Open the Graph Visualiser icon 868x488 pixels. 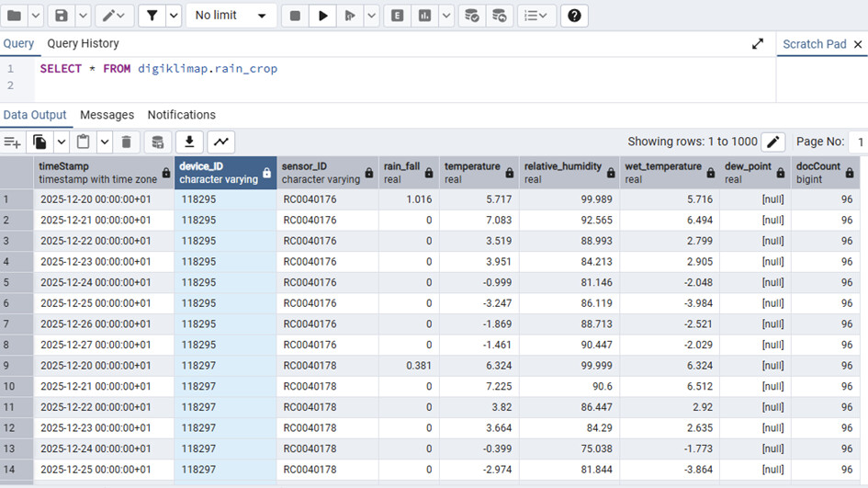[x=221, y=142]
